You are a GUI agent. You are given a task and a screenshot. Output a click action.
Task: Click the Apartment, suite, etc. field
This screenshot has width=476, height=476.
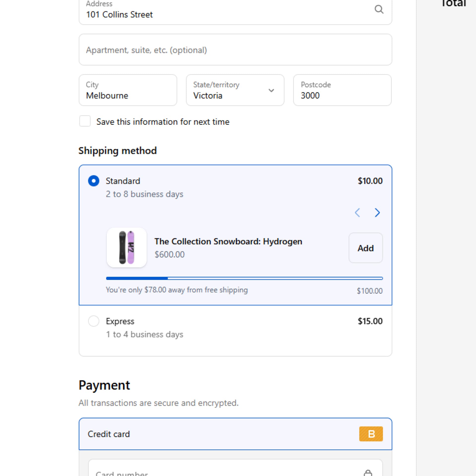pyautogui.click(x=235, y=50)
